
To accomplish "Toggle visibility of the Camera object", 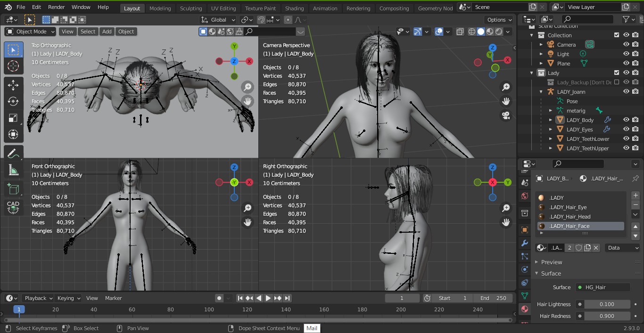I will [x=626, y=45].
